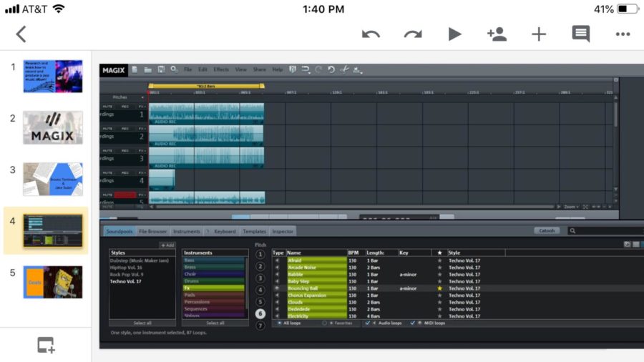Switch to the Instruments tab
The width and height of the screenshot is (644, 362).
(187, 232)
